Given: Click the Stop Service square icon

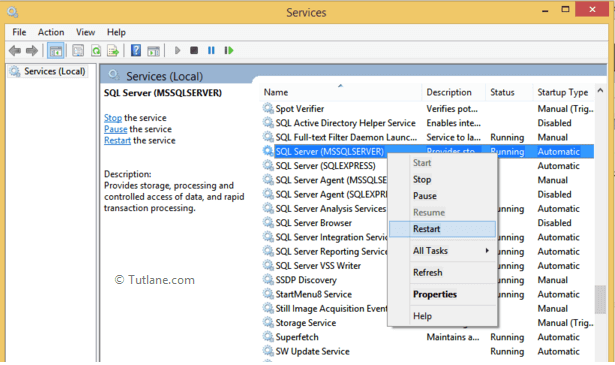Looking at the screenshot, I should [x=194, y=51].
